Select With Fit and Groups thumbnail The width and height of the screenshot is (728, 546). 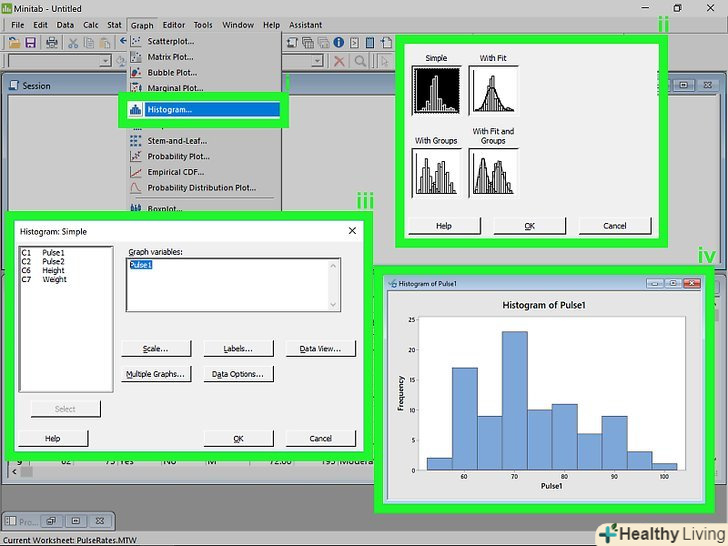tap(494, 173)
